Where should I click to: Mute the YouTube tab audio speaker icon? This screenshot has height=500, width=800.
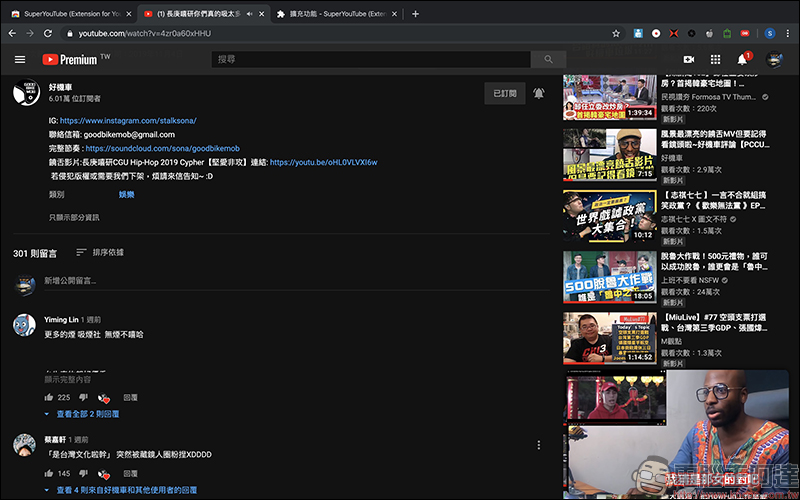click(x=249, y=14)
